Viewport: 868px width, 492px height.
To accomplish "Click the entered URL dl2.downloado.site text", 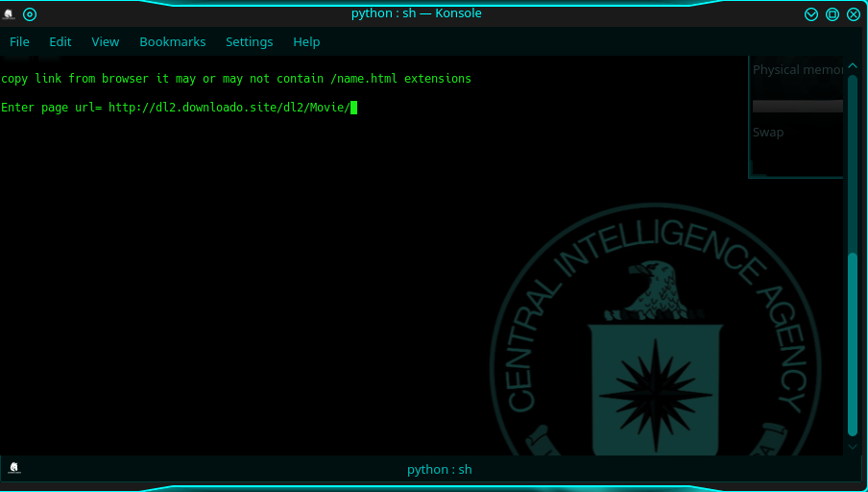I will 229,108.
